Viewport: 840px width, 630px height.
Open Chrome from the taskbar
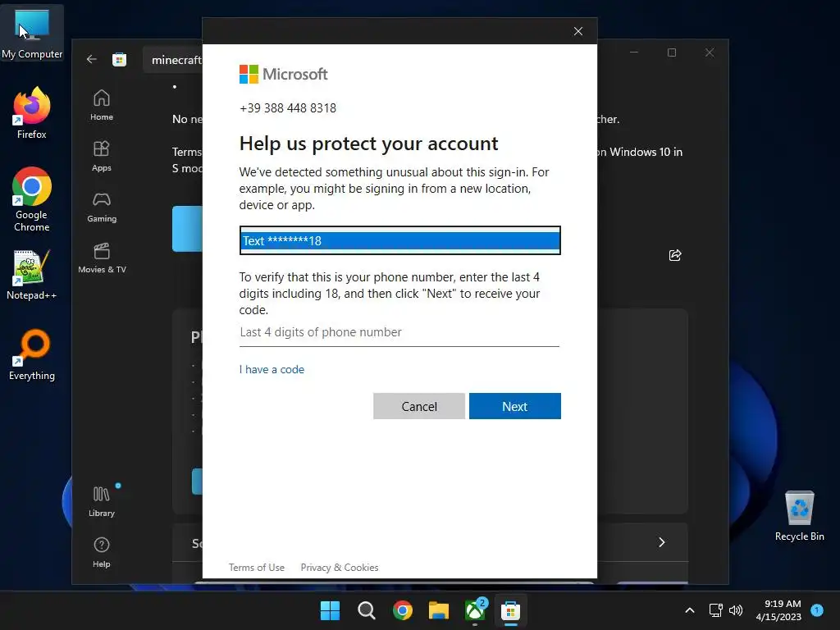(x=403, y=610)
